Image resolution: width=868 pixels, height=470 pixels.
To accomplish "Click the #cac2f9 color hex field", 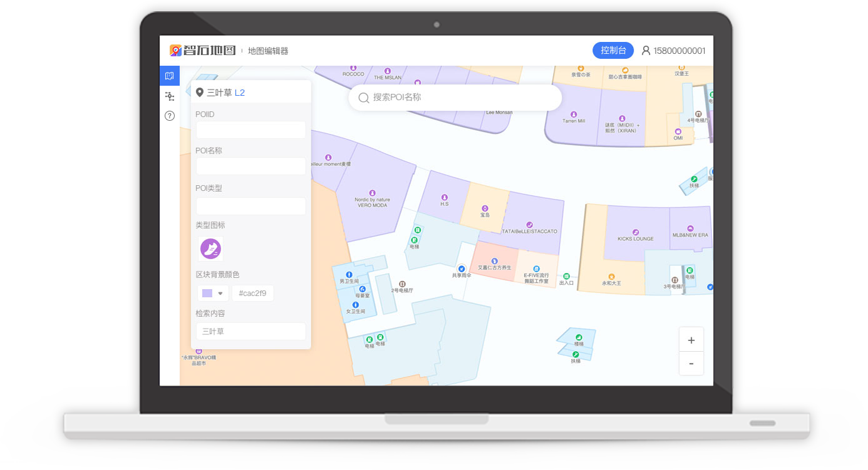I will [253, 294].
